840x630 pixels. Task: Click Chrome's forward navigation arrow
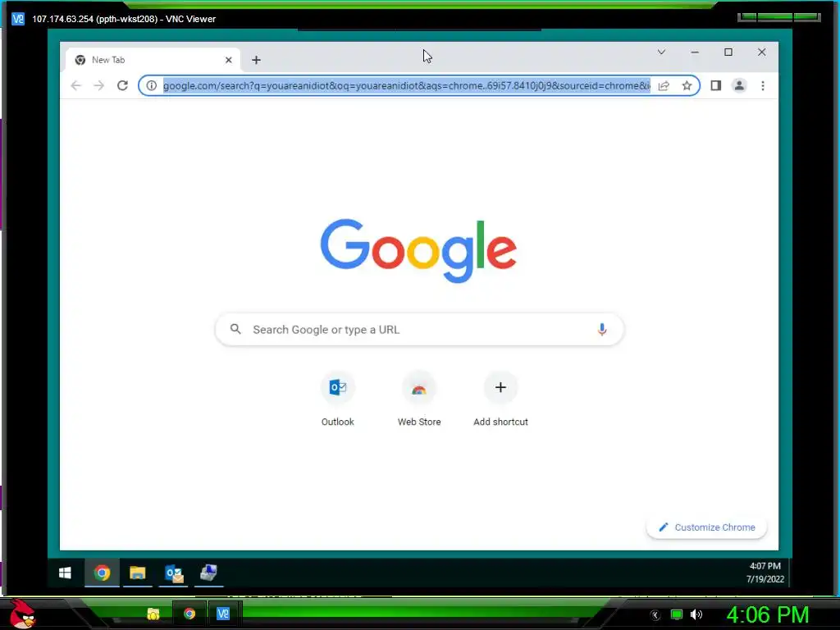(x=98, y=85)
